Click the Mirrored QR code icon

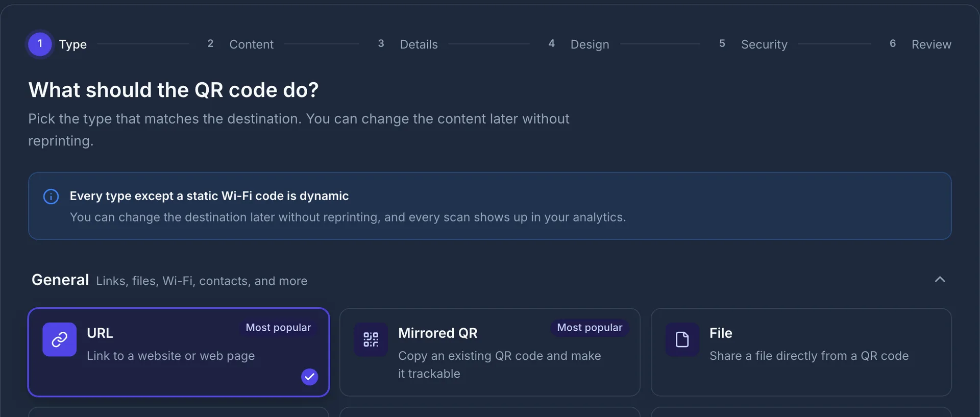click(x=371, y=339)
